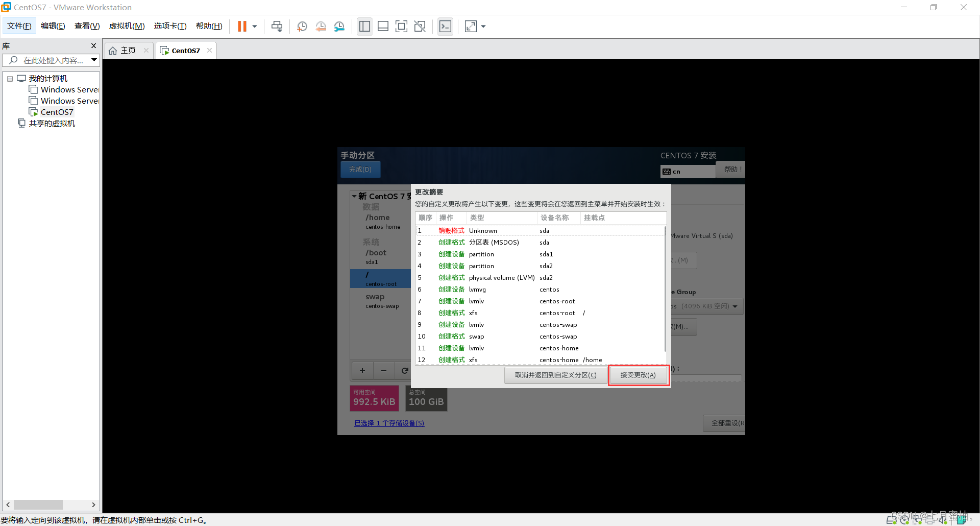980x526 pixels.
Task: Toggle the thumbnail bar view icon
Action: (x=383, y=27)
